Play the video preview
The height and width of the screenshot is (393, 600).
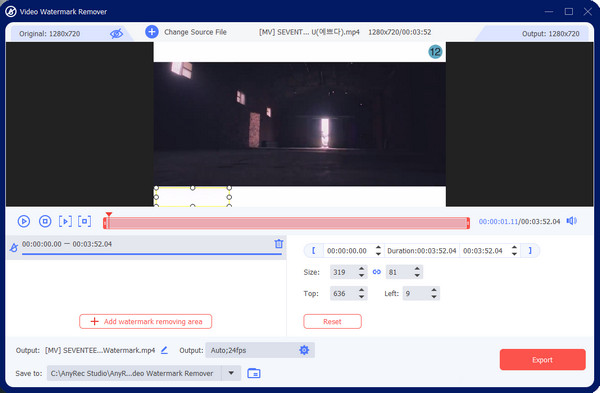point(24,221)
